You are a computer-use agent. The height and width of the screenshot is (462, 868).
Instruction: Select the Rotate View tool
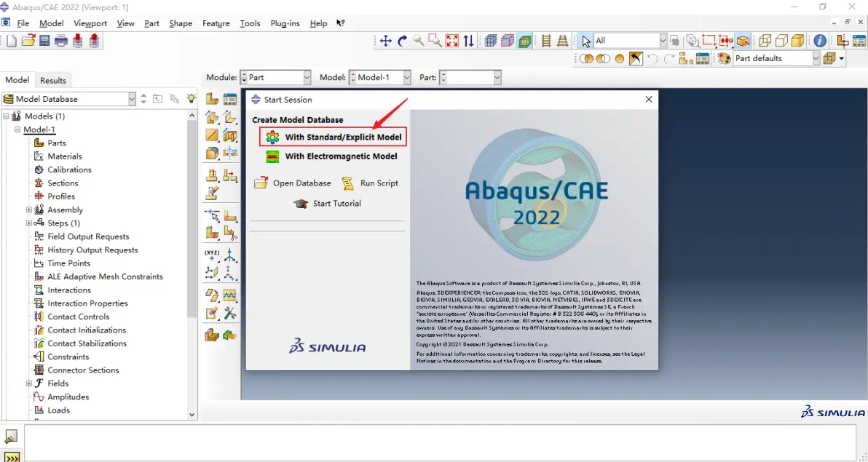403,41
